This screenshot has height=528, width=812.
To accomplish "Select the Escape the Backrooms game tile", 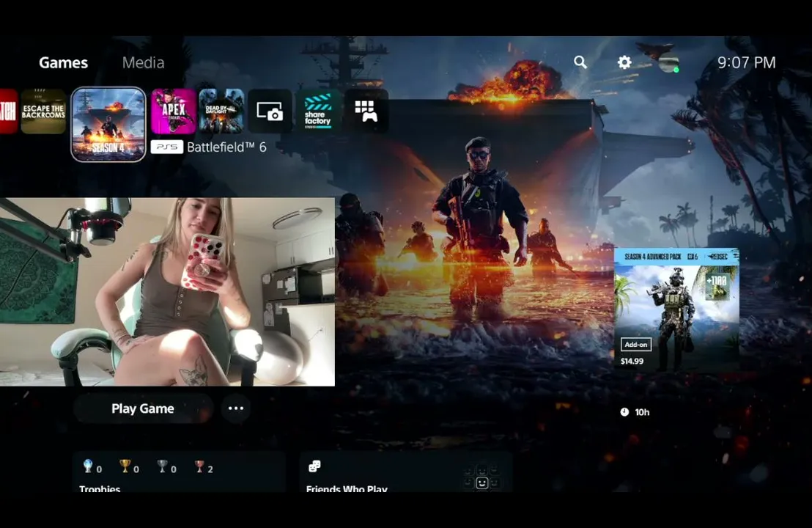I will point(43,111).
